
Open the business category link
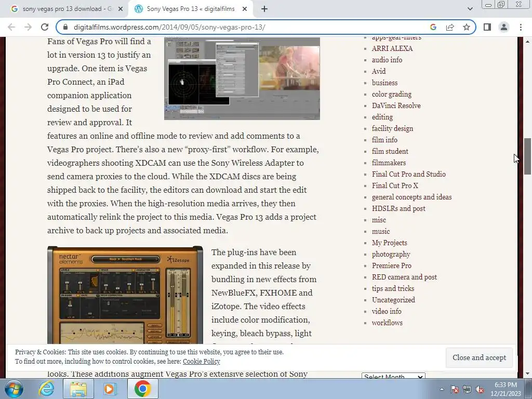pyautogui.click(x=385, y=83)
